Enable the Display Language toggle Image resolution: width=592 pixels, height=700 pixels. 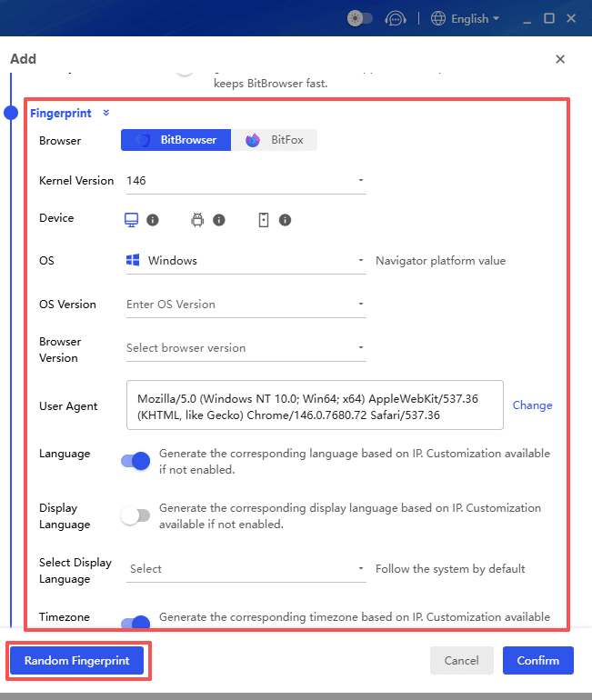tap(135, 515)
